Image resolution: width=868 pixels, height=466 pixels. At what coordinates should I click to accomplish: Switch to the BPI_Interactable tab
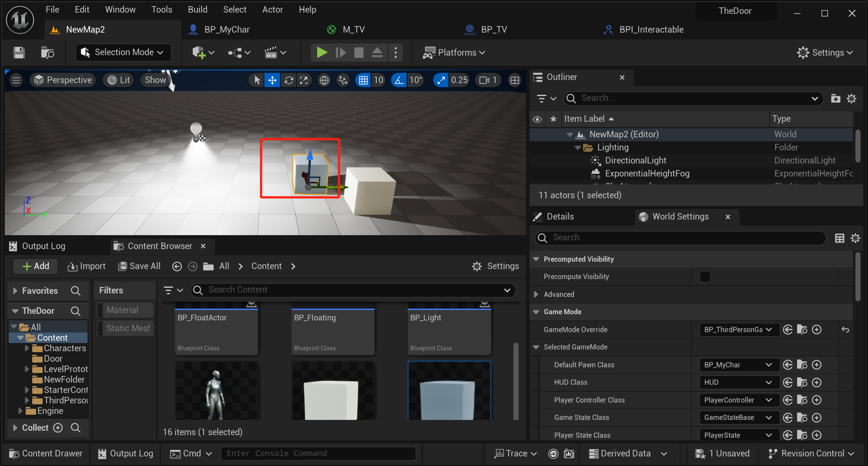651,30
